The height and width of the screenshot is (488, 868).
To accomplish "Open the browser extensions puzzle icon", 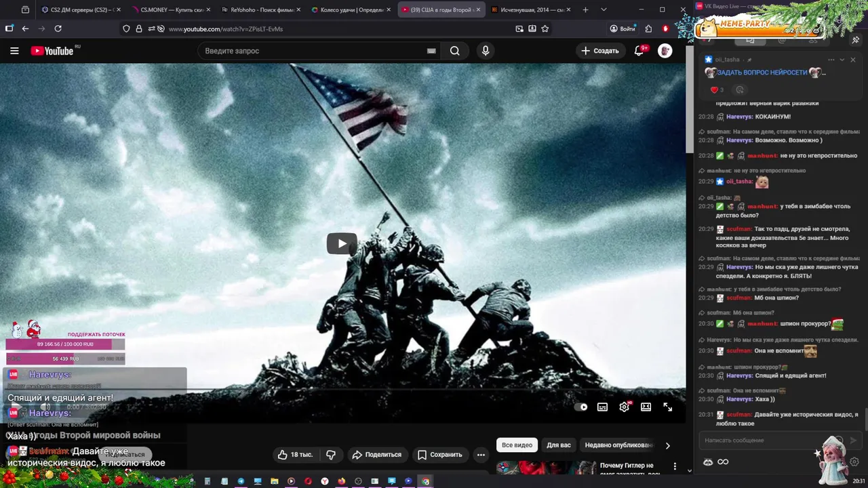I will (648, 28).
